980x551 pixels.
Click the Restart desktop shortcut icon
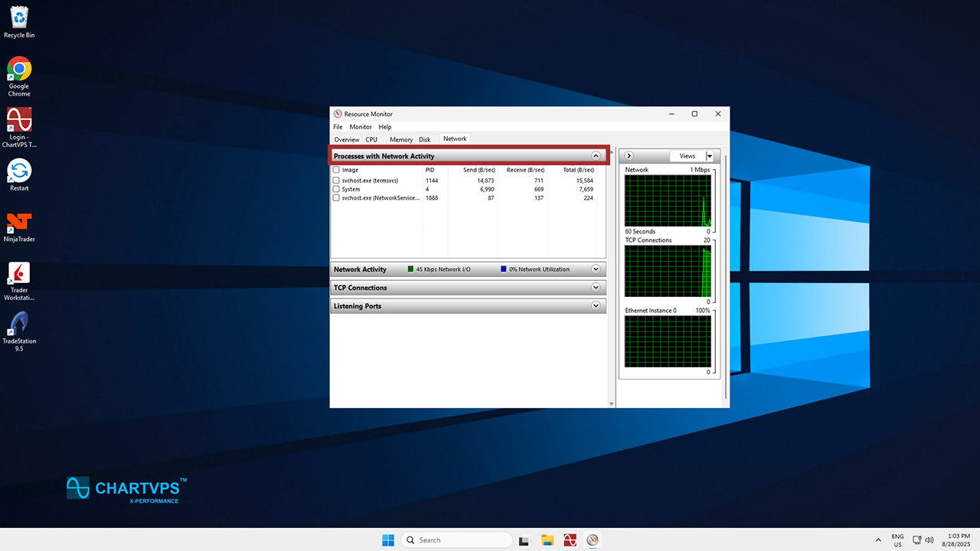[19, 171]
